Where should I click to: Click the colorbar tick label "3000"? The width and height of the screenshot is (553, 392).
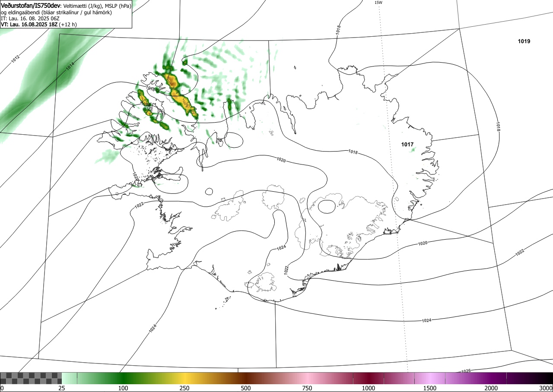click(546, 388)
